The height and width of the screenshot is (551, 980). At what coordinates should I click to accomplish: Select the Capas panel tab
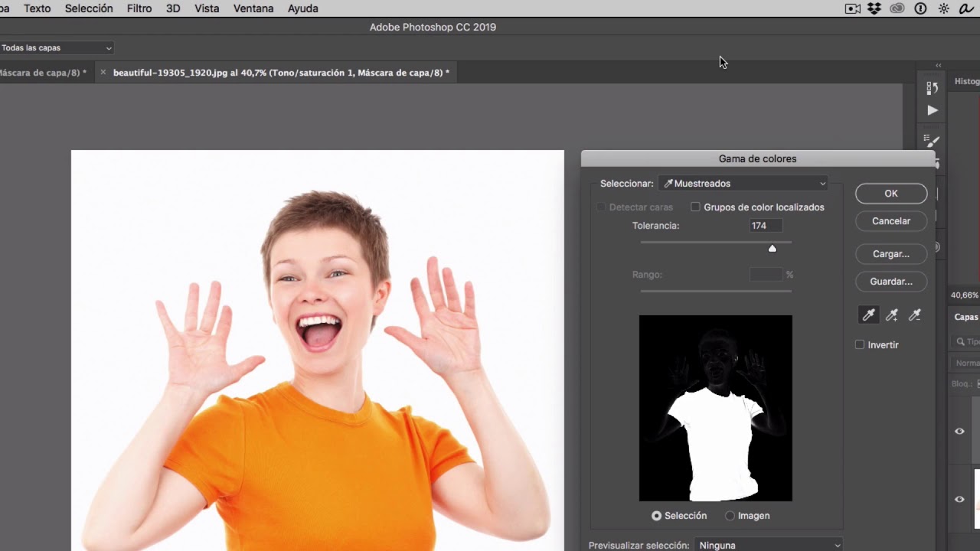966,317
